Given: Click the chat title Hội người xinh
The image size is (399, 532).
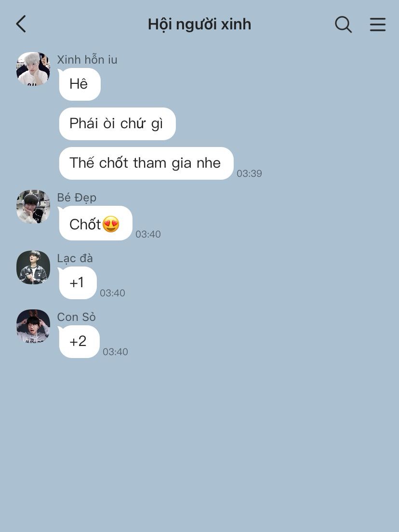Looking at the screenshot, I should [199, 25].
